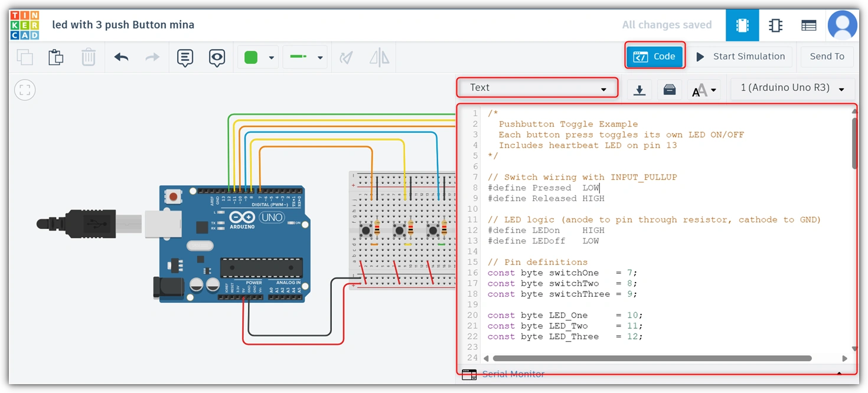The image size is (868, 393).
Task: Start Simulation
Action: (x=740, y=57)
